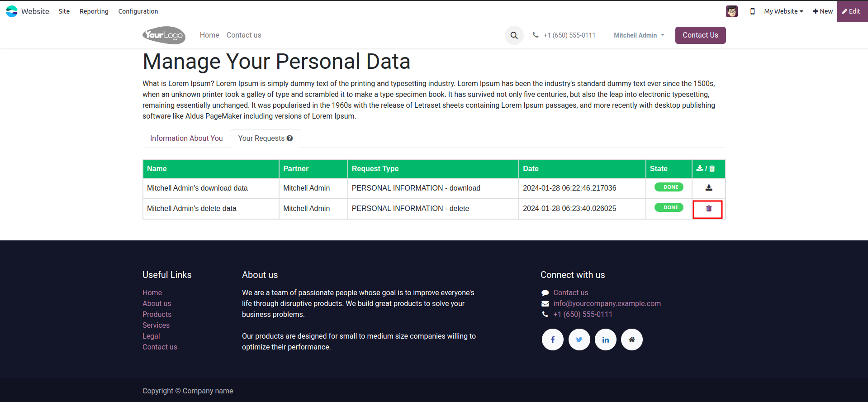Click the Products link under Useful Links
The height and width of the screenshot is (402, 868).
tap(157, 315)
